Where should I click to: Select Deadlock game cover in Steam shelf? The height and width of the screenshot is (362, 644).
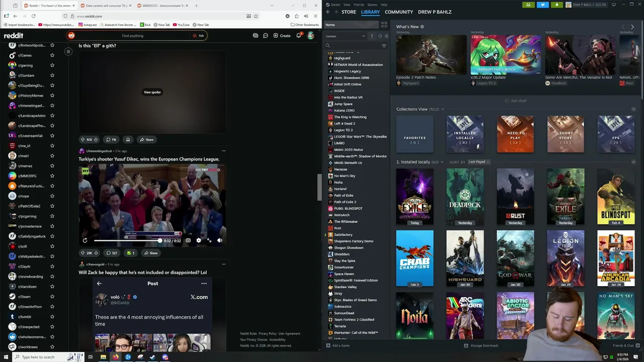(465, 197)
